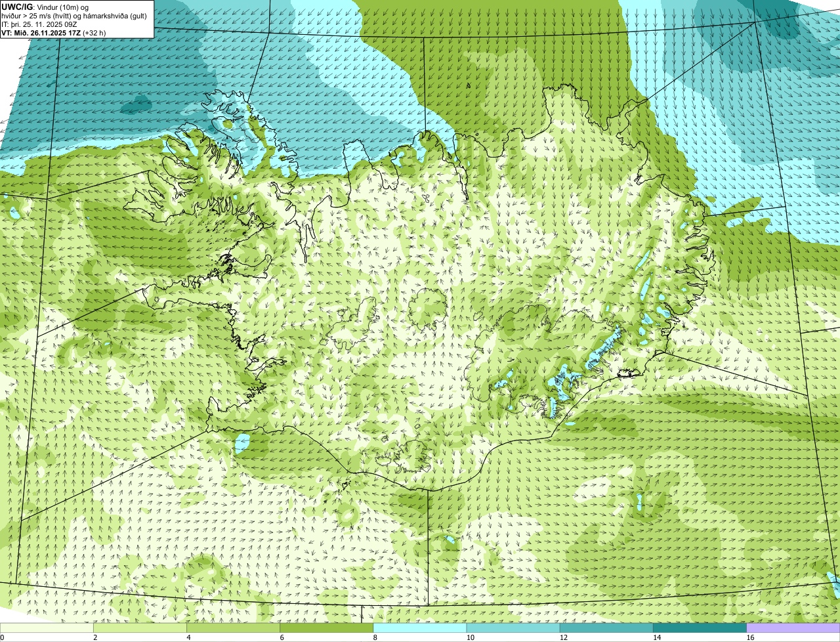Choose the 14–16 m/s dark teal legend swatch
Viewport: 840px width, 642px height.
point(700,628)
